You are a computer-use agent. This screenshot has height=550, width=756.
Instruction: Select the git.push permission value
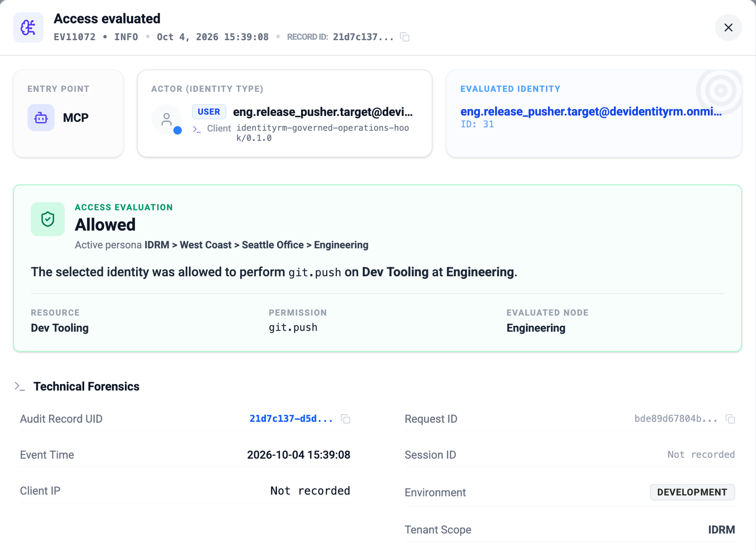point(293,327)
